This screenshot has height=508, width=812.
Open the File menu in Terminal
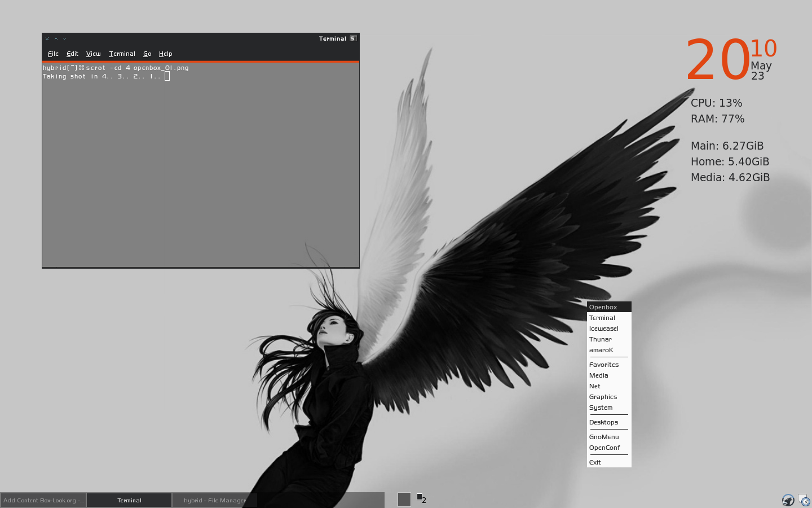(53, 54)
